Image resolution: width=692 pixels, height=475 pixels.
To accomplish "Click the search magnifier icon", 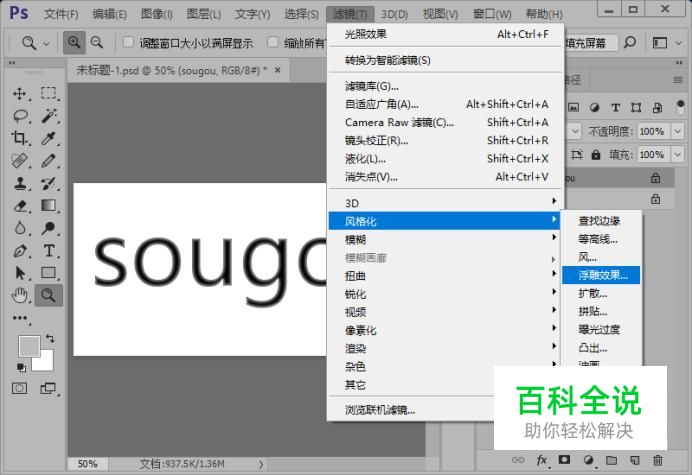I will pos(630,42).
